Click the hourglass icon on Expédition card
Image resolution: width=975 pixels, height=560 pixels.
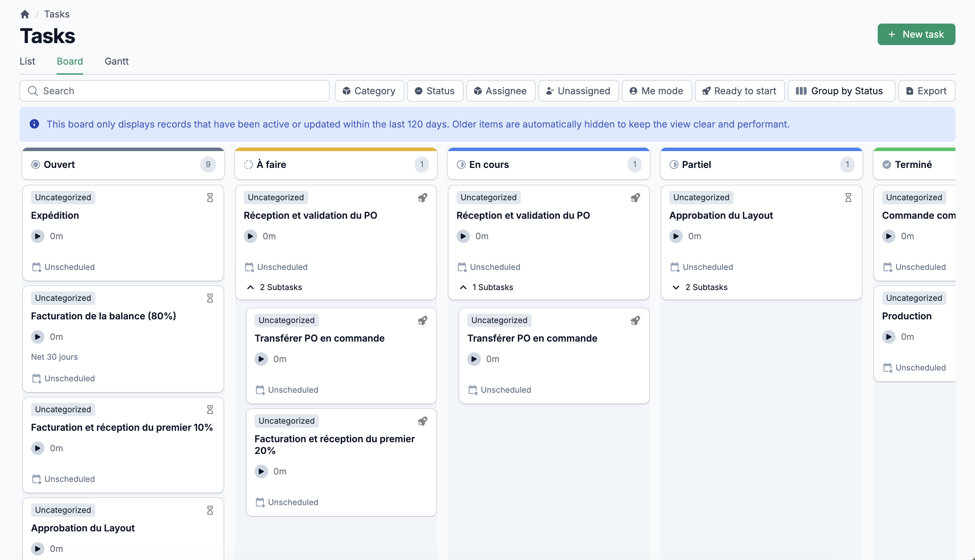[210, 198]
